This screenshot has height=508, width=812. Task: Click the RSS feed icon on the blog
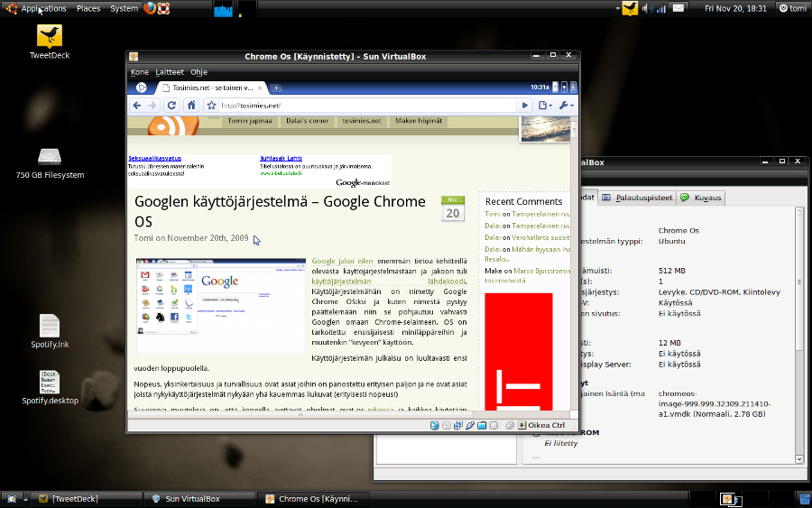point(173,125)
